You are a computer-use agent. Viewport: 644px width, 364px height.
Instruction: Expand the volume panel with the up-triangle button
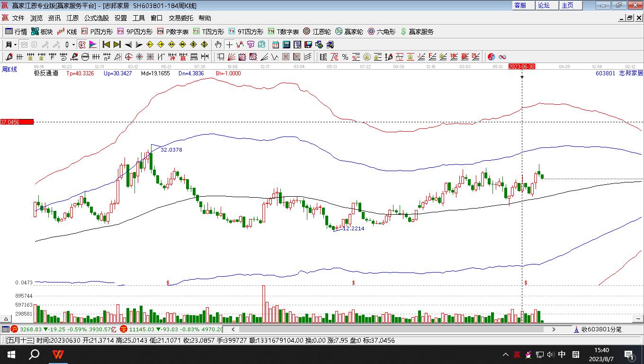click(x=7, y=318)
